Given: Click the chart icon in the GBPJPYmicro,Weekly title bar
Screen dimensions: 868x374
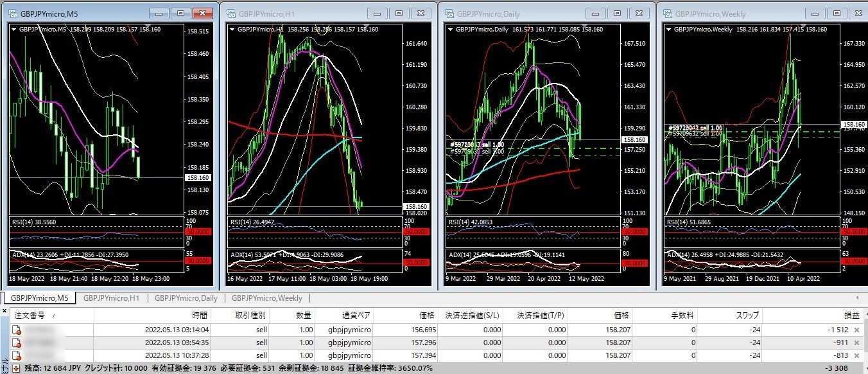Looking at the screenshot, I should pyautogui.click(x=667, y=13).
